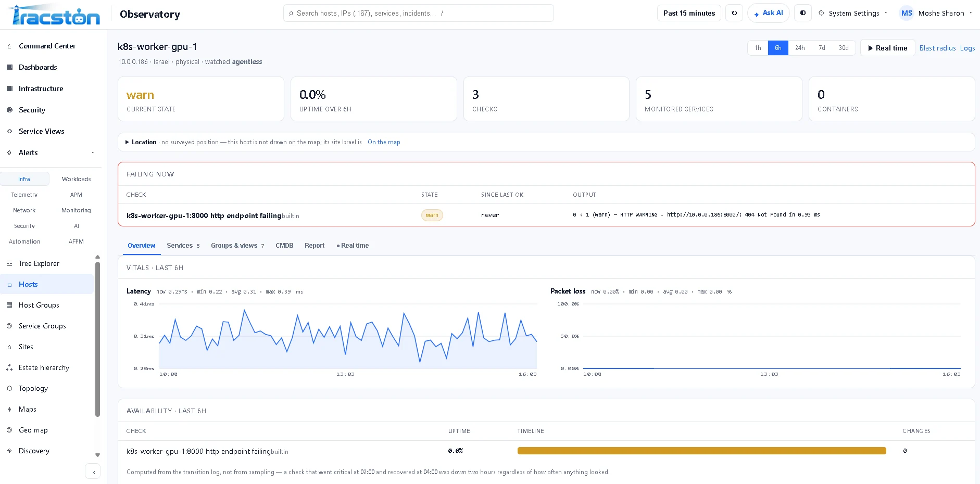The width and height of the screenshot is (980, 484).
Task: Select the 7d time range
Action: pyautogui.click(x=822, y=48)
